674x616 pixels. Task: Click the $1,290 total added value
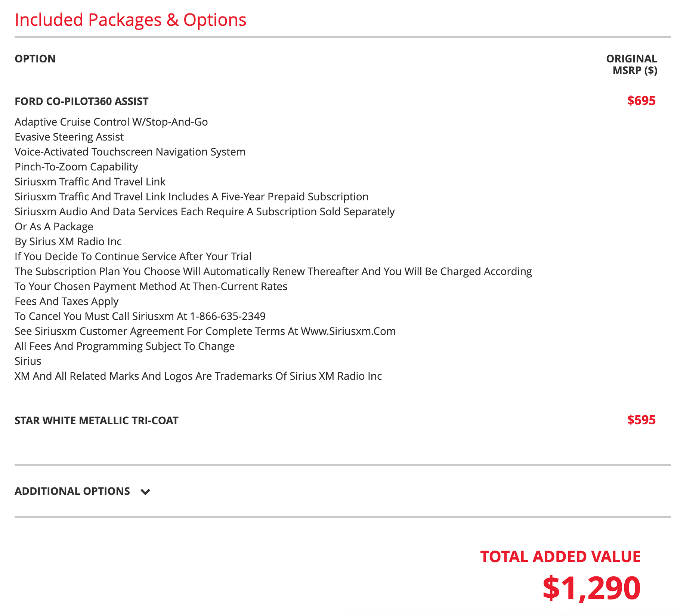pos(591,588)
